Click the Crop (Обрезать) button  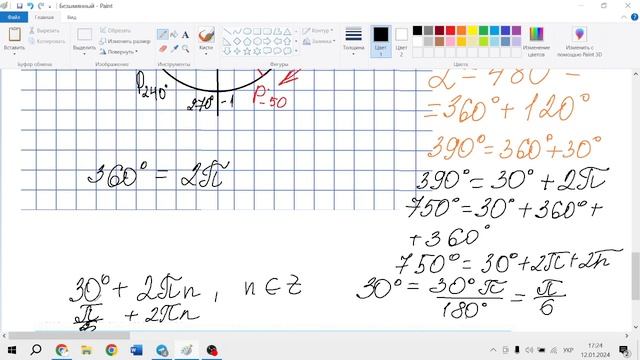pyautogui.click(x=116, y=31)
